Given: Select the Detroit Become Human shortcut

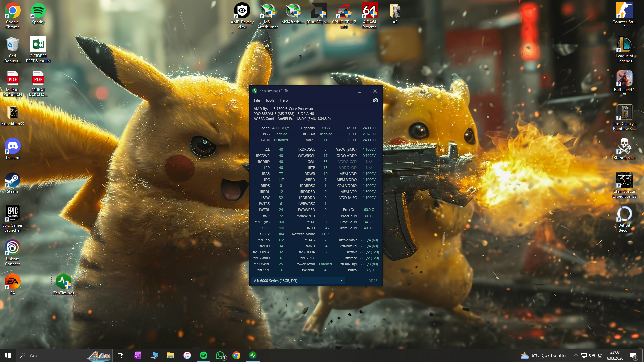Looking at the screenshot, I should pyautogui.click(x=624, y=219).
